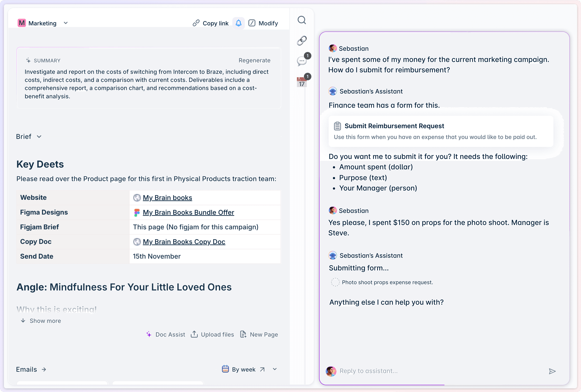The width and height of the screenshot is (581, 392).
Task: Click the globe icon in Copy Doc row
Action: click(x=137, y=242)
